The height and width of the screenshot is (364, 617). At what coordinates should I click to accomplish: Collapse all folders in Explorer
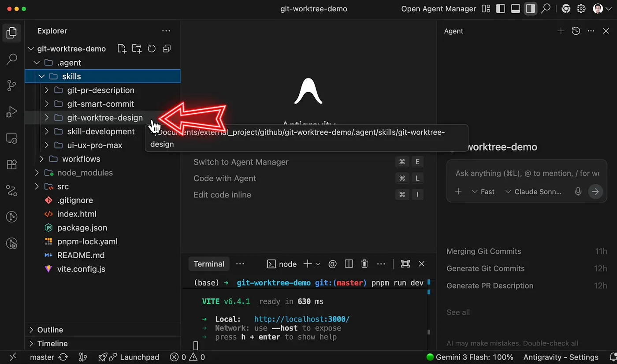coord(167,49)
